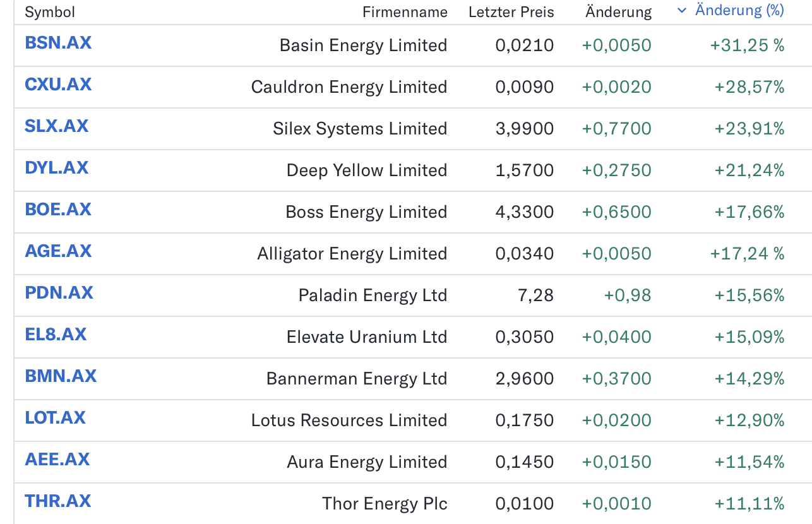Screen dimensions: 812x524
Task: Click the Änderung column header
Action: 618,12
